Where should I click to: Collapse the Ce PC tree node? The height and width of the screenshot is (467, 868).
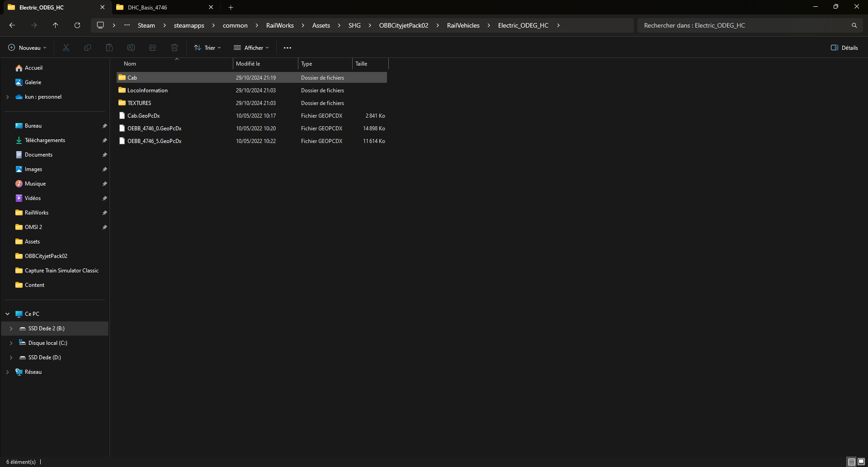(x=8, y=314)
